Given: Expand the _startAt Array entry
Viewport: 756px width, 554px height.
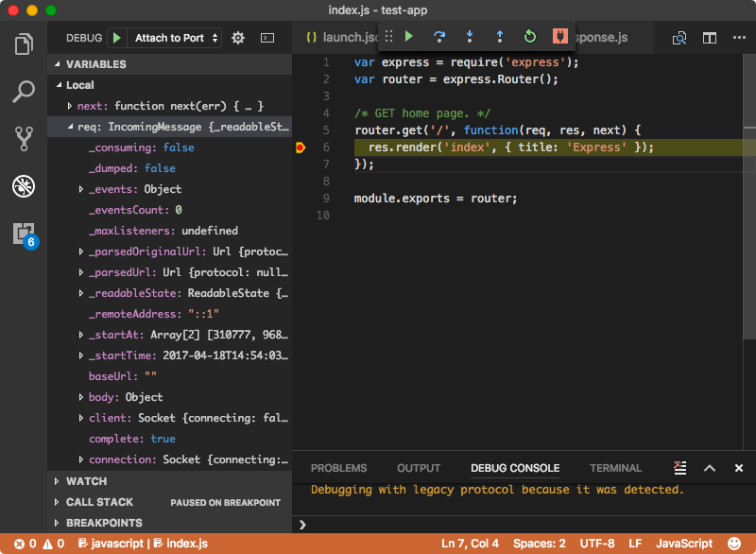Looking at the screenshot, I should 81,334.
